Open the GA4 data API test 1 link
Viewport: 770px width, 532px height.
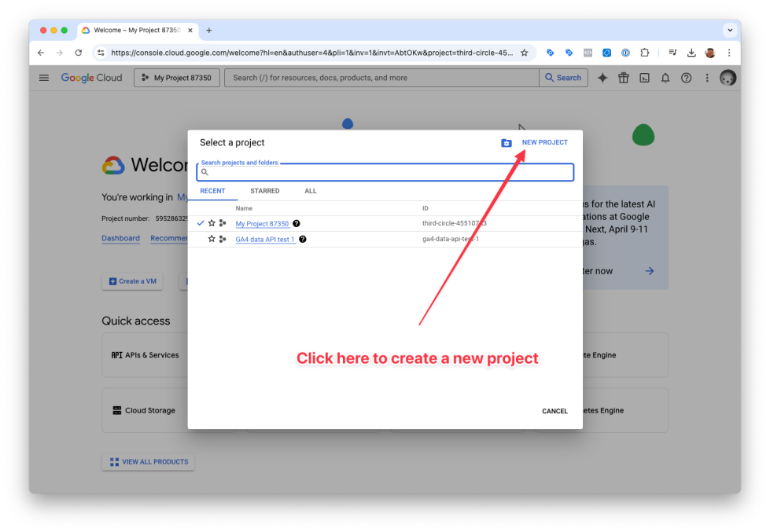(265, 240)
